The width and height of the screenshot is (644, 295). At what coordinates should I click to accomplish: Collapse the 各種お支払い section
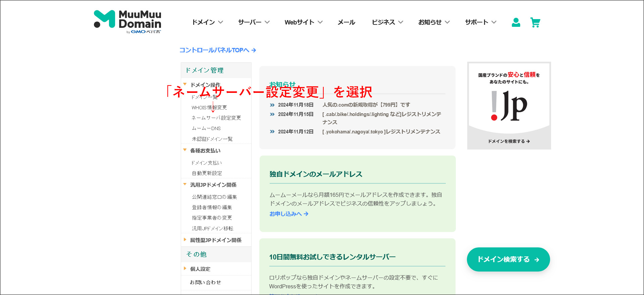205,151
